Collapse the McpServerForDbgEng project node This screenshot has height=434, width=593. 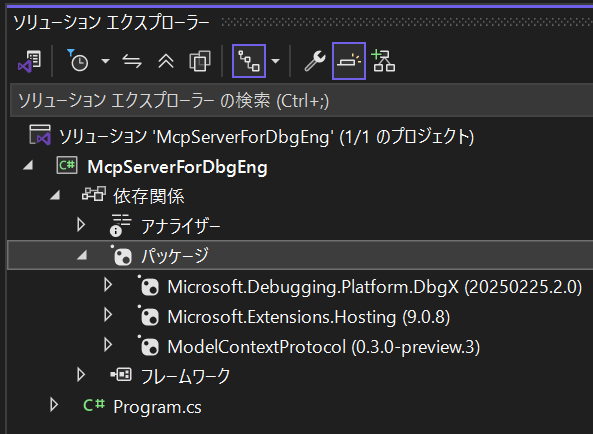point(28,165)
